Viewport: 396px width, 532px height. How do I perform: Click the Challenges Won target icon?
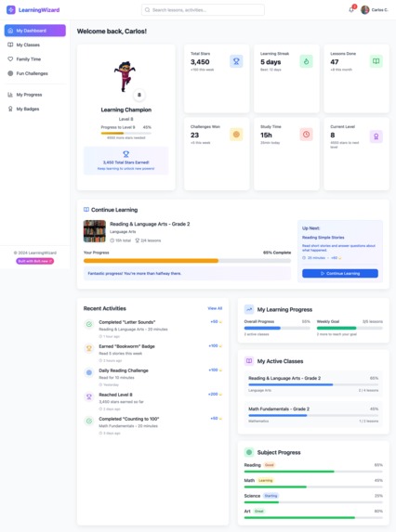[x=236, y=135]
